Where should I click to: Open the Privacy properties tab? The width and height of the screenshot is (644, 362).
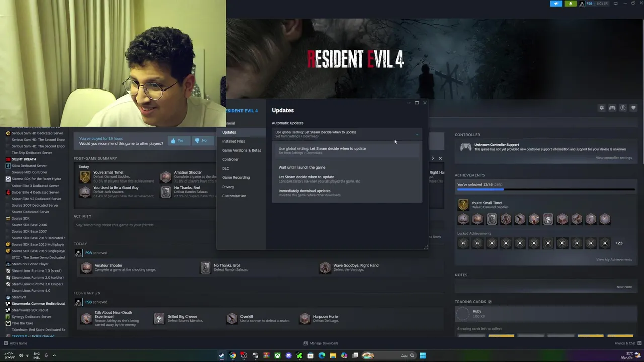[x=228, y=187]
